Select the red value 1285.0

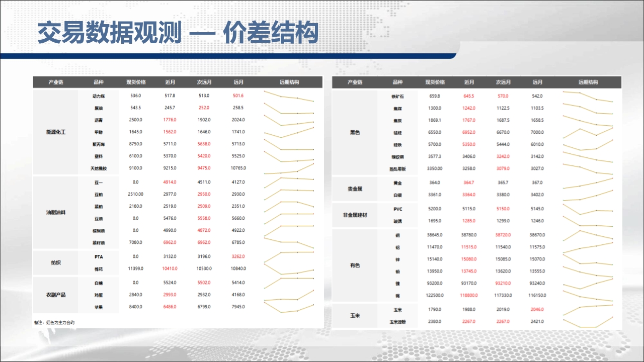[469, 221]
